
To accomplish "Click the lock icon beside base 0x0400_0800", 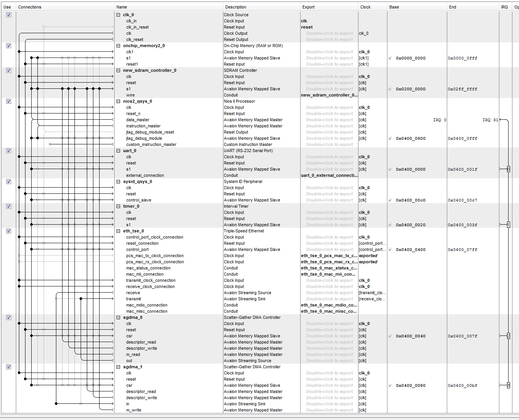I will coord(390,138).
